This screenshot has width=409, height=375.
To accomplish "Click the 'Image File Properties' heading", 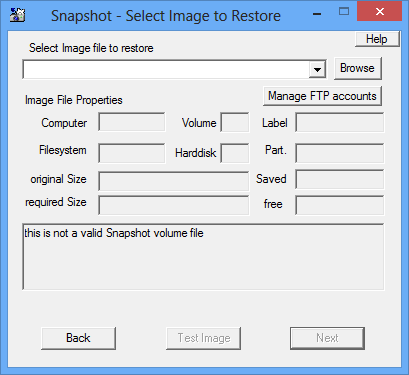I will pos(74,100).
